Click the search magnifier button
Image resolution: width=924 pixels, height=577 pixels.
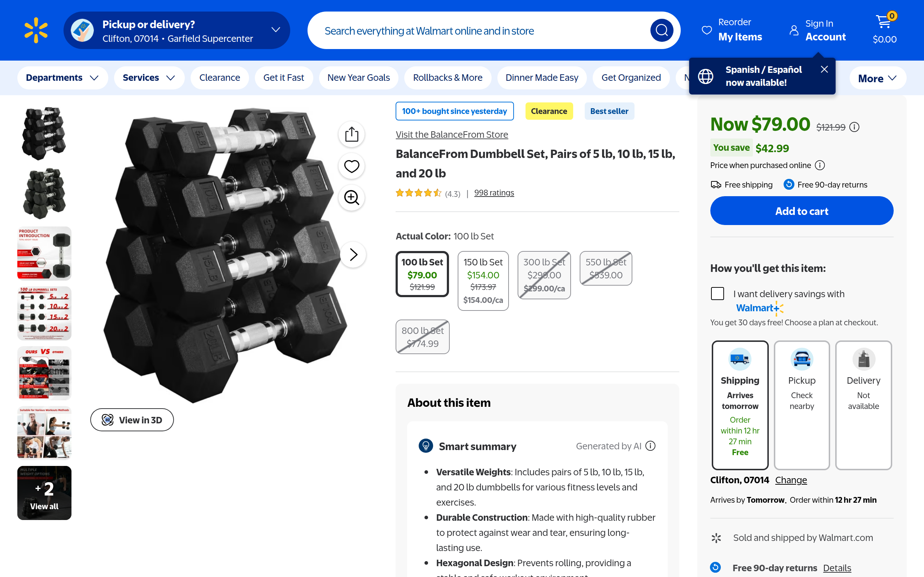click(x=661, y=30)
